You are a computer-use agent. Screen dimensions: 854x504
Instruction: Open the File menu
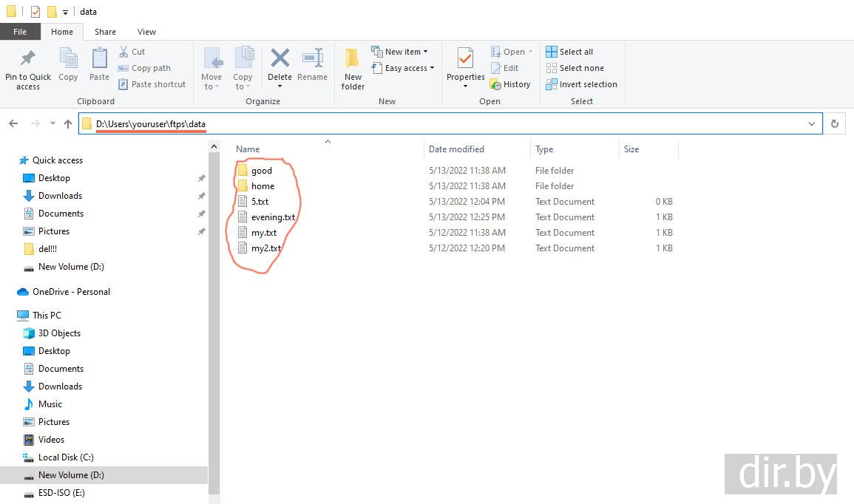pyautogui.click(x=20, y=32)
